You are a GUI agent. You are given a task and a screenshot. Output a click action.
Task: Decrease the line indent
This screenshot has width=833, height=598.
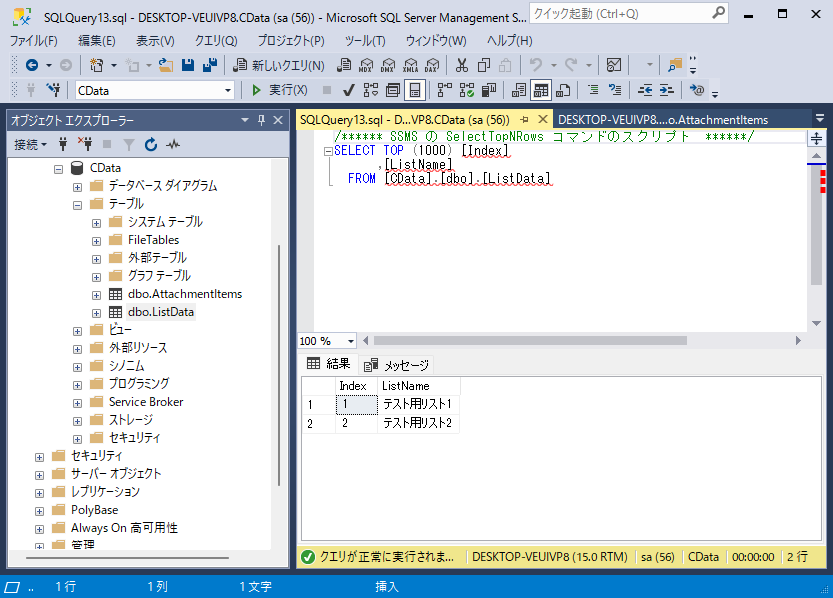[645, 90]
